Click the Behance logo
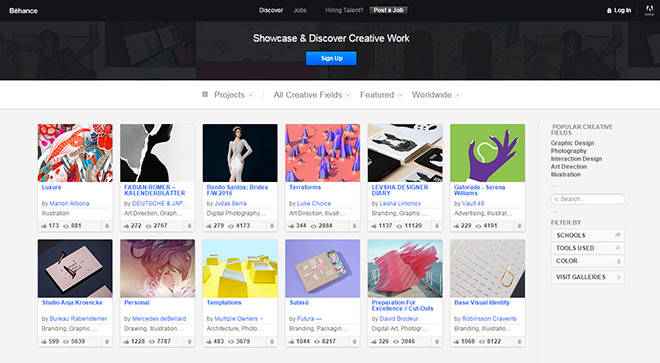This screenshot has height=363, width=660. tap(24, 11)
